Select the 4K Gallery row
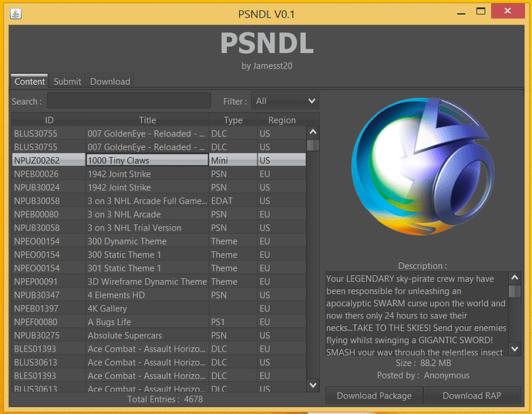The image size is (532, 414). (x=159, y=308)
